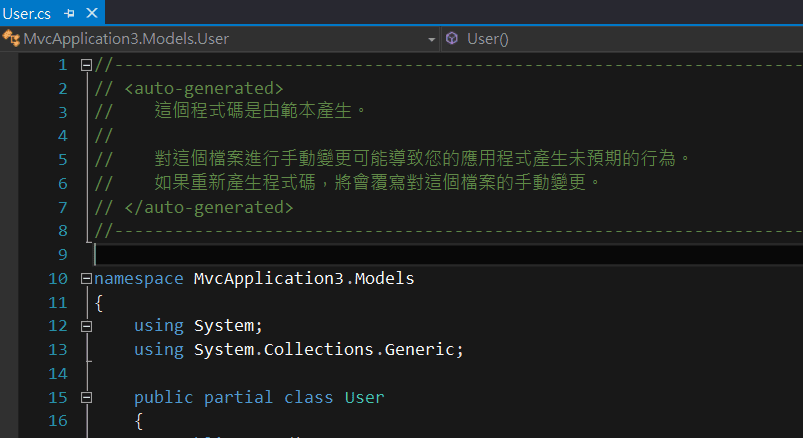803x438 pixels.
Task: Click the member cube icon beside User()
Action: click(452, 39)
